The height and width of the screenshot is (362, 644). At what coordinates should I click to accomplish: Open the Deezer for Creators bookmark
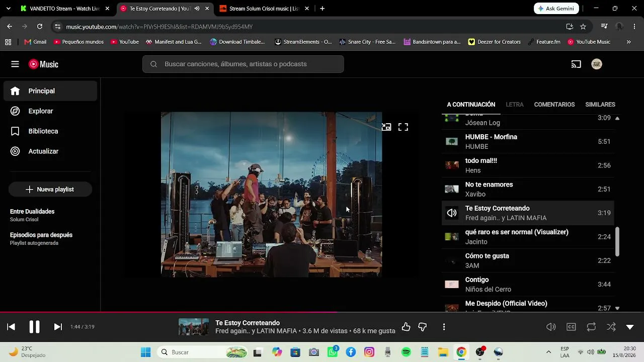pyautogui.click(x=494, y=42)
